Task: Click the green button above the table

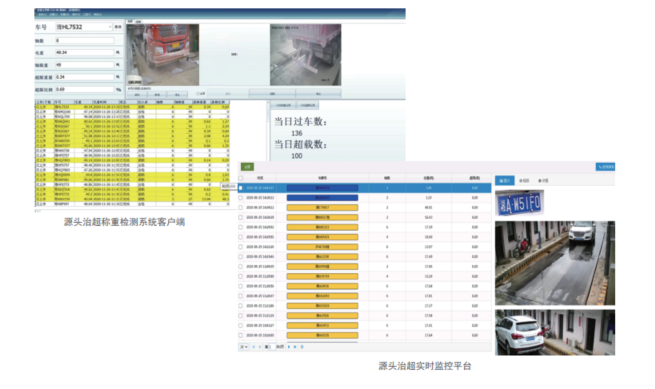Action: click(x=247, y=167)
